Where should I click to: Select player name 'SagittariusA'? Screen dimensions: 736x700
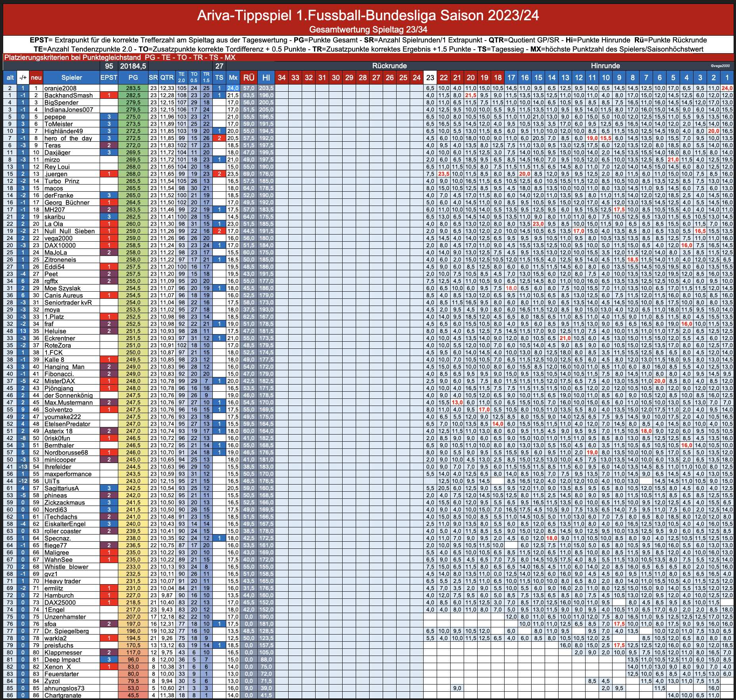(x=62, y=488)
